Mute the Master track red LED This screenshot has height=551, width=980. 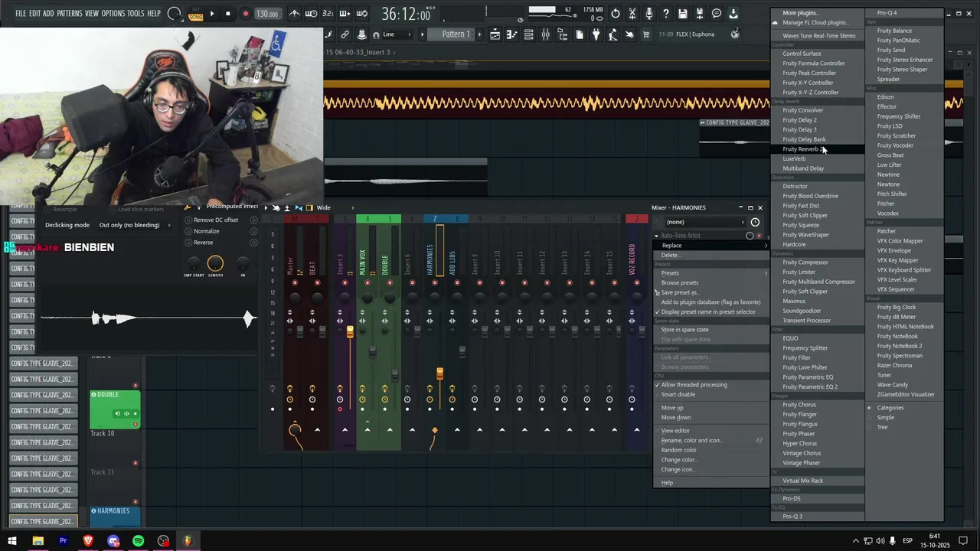click(x=295, y=283)
